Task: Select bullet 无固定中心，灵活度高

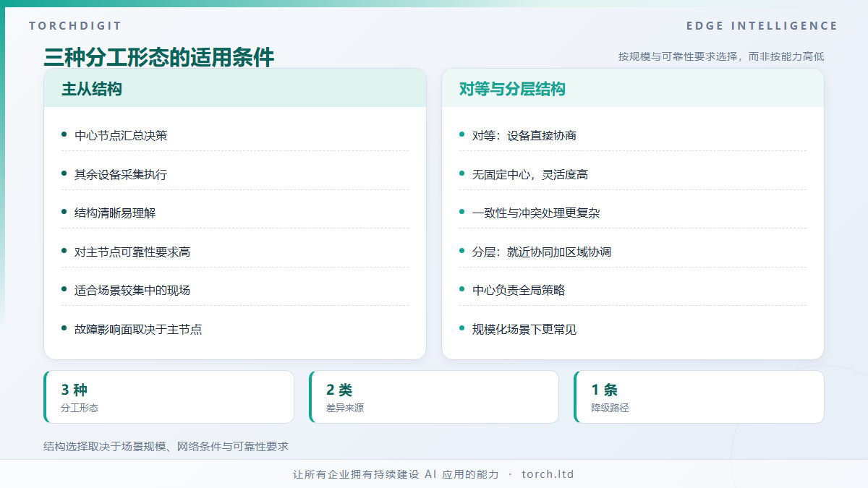Action: tap(530, 174)
